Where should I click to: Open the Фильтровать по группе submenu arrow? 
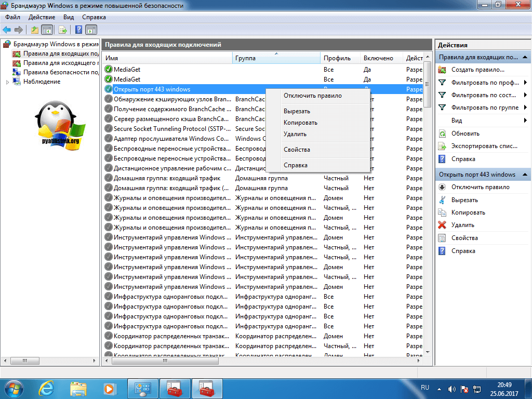click(525, 108)
